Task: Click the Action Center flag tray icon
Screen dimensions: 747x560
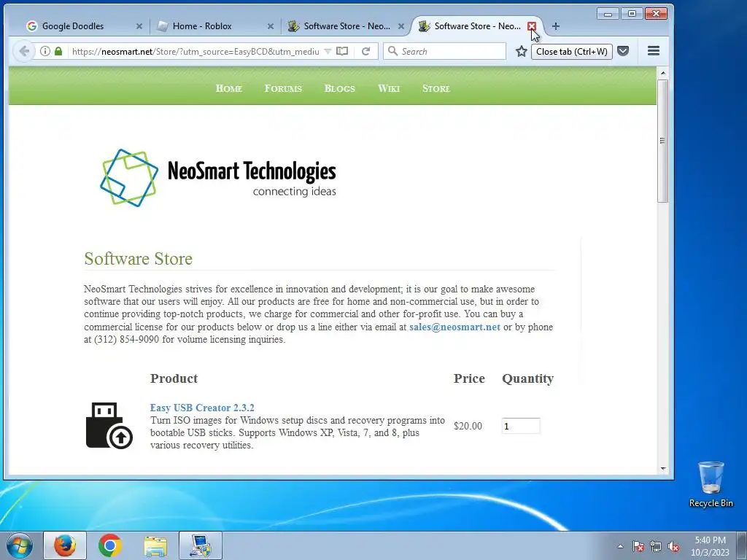Action: tap(638, 546)
